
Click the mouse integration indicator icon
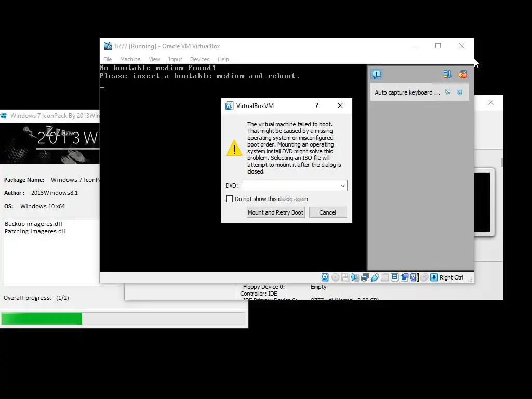424,277
